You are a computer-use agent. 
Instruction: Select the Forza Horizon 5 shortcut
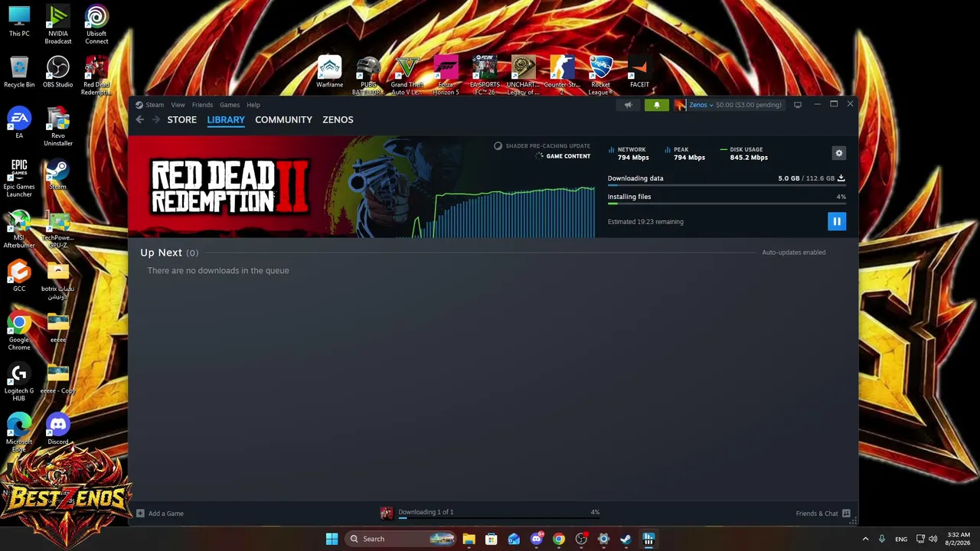pos(446,76)
